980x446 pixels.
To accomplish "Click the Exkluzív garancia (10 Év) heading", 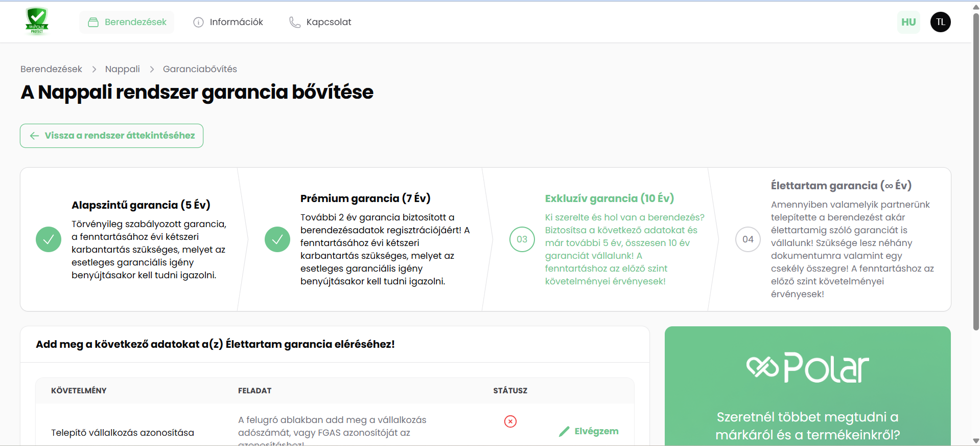I will pyautogui.click(x=609, y=198).
